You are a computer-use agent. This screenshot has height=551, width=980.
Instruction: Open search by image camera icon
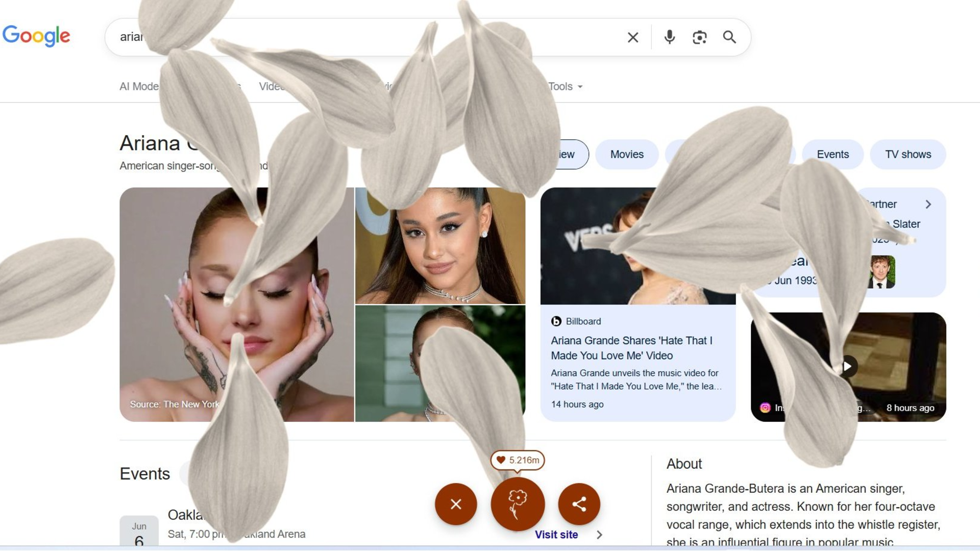[x=699, y=37]
